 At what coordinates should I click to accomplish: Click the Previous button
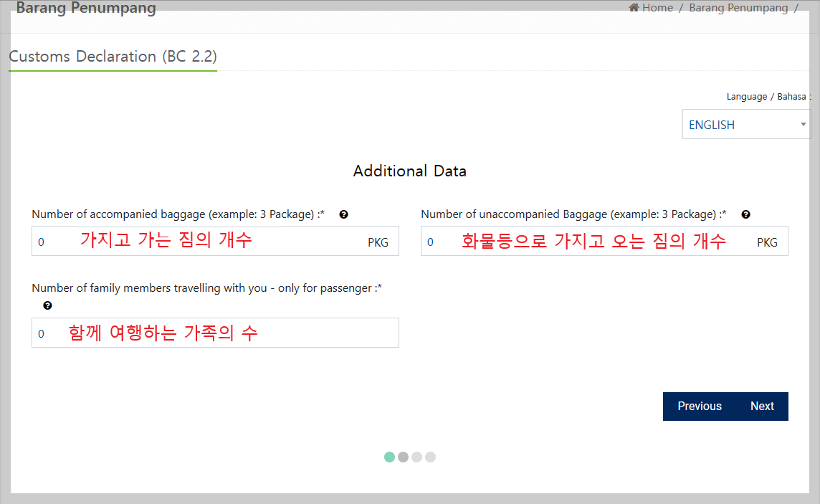tap(699, 406)
